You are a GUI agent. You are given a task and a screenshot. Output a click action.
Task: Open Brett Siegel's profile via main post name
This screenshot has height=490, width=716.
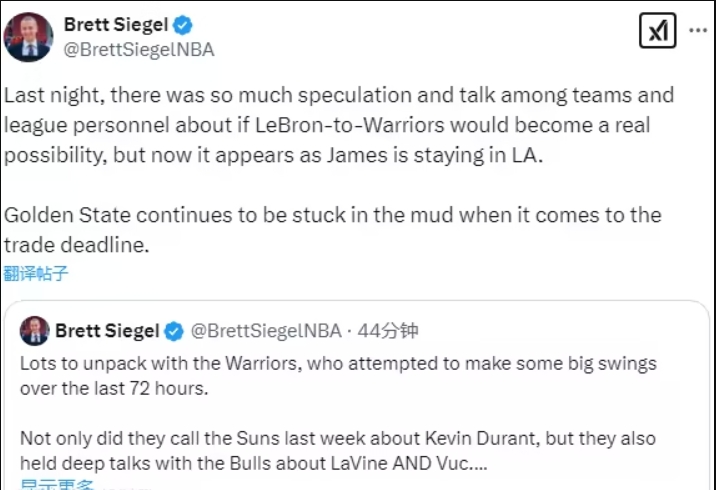point(115,25)
